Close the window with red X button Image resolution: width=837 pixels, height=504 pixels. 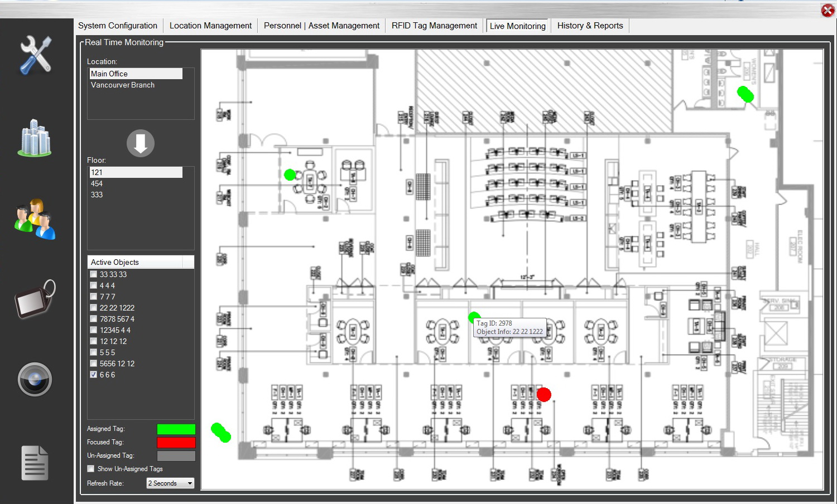click(x=828, y=11)
